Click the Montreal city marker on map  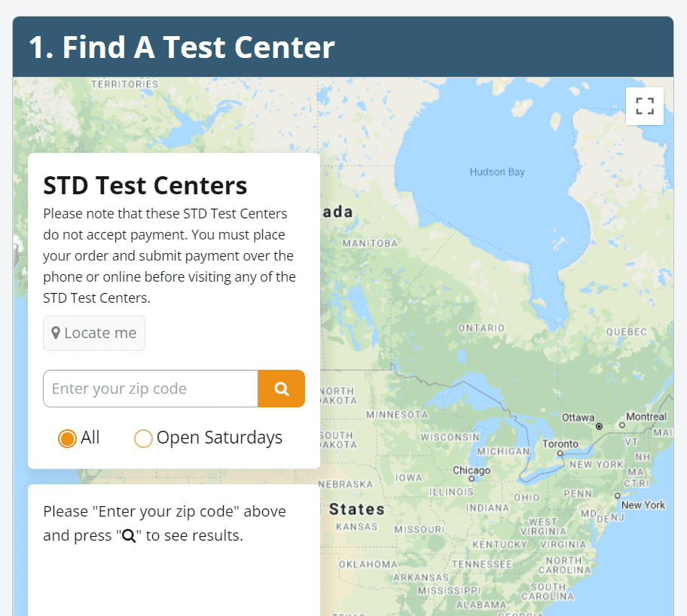coord(622,425)
